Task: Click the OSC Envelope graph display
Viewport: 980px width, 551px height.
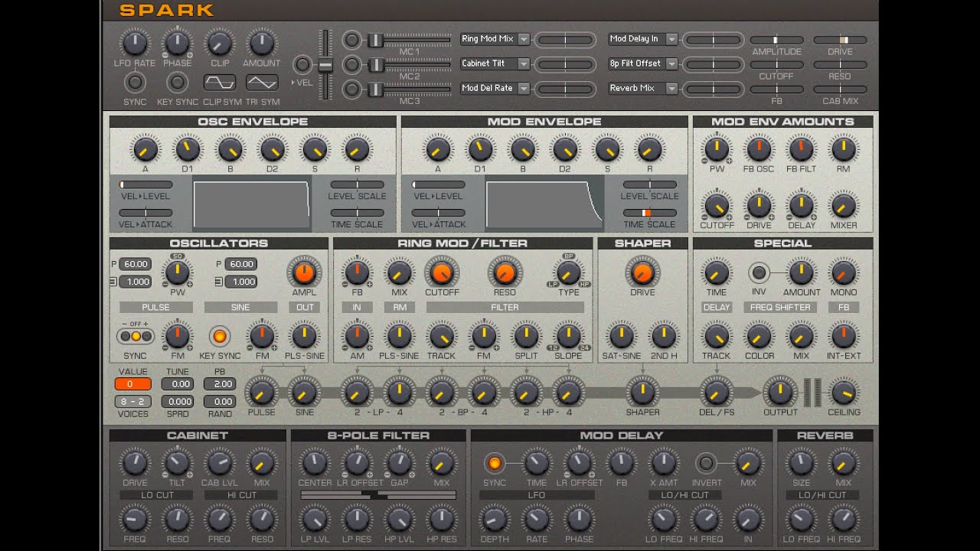Action: (251, 204)
